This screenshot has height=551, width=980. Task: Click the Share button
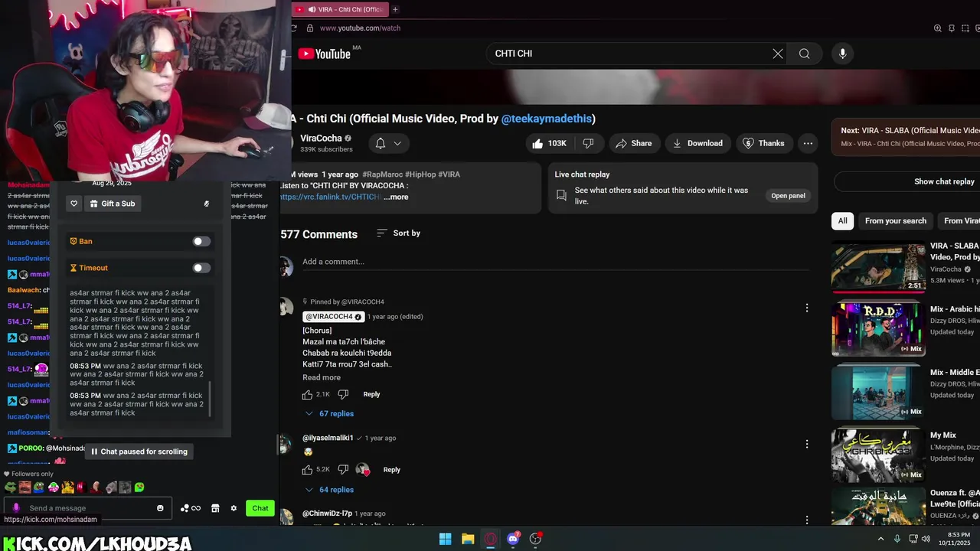click(x=633, y=143)
